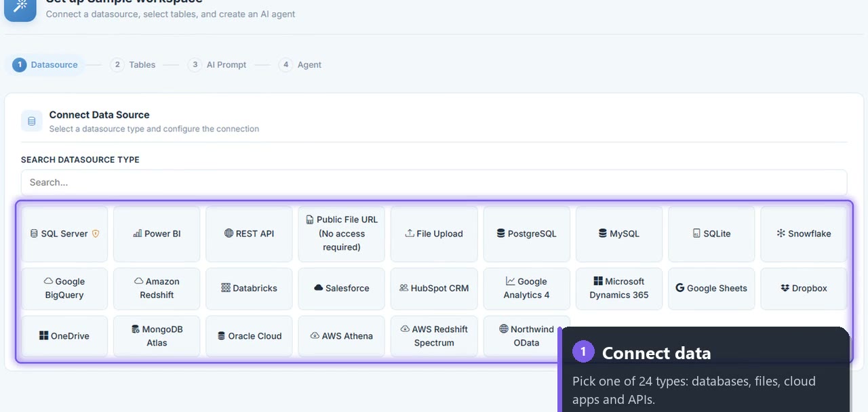Viewport: 868px width, 412px height.
Task: Click the SEARCH DATASOURCE TYPE label
Action: (x=80, y=160)
